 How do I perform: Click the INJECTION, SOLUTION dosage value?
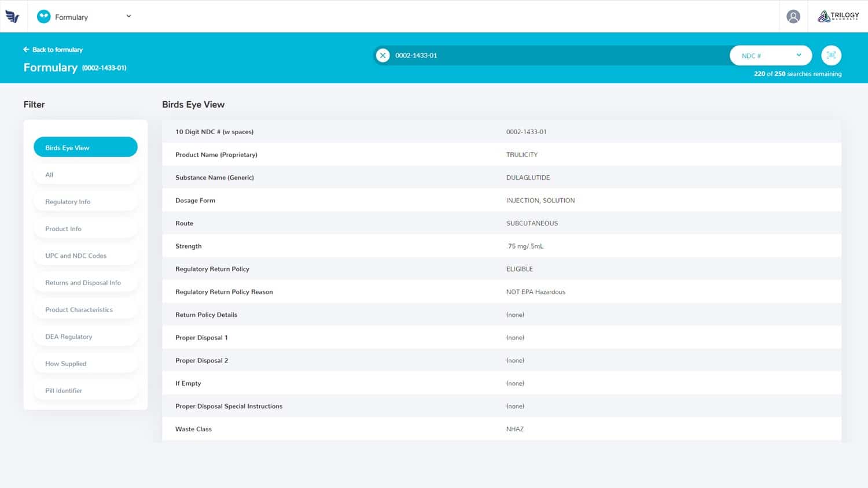pos(540,201)
